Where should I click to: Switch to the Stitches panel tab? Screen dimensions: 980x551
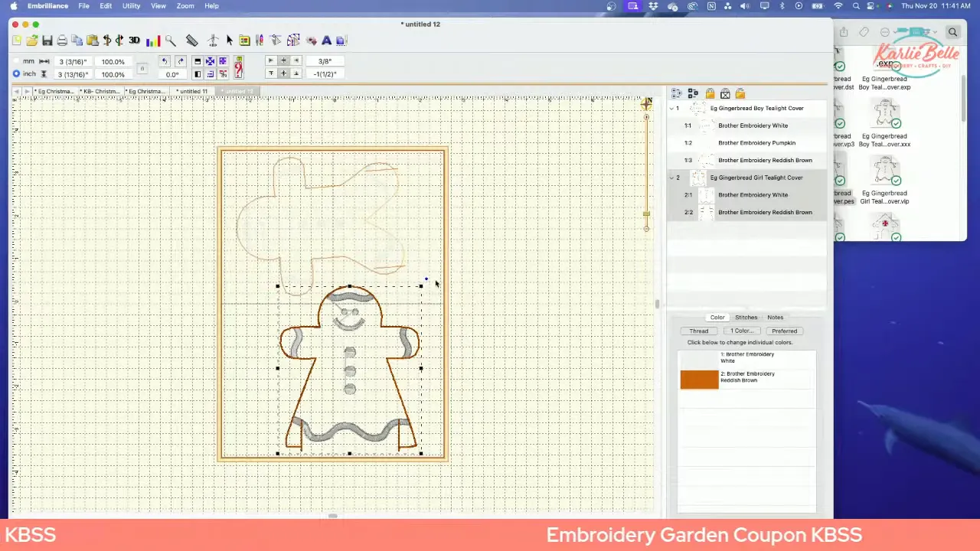pos(746,318)
